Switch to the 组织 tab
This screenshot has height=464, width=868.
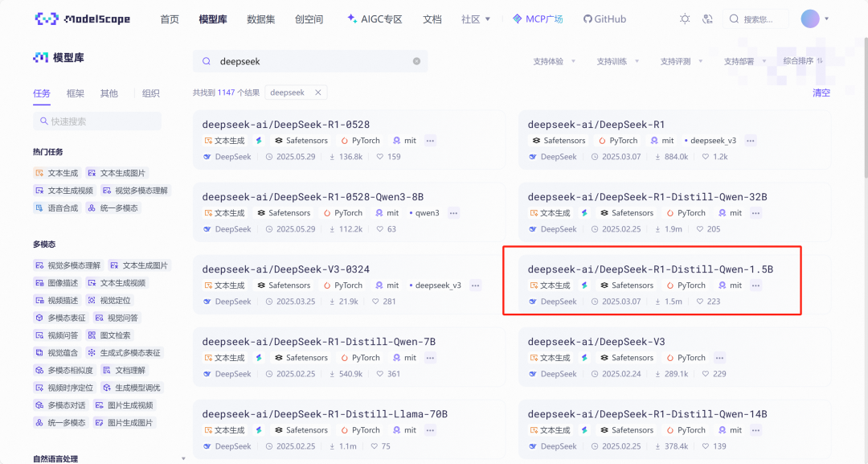(150, 93)
